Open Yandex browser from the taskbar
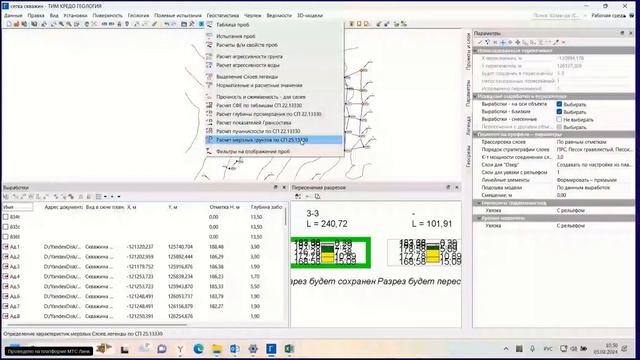640x360 pixels. pos(180,349)
